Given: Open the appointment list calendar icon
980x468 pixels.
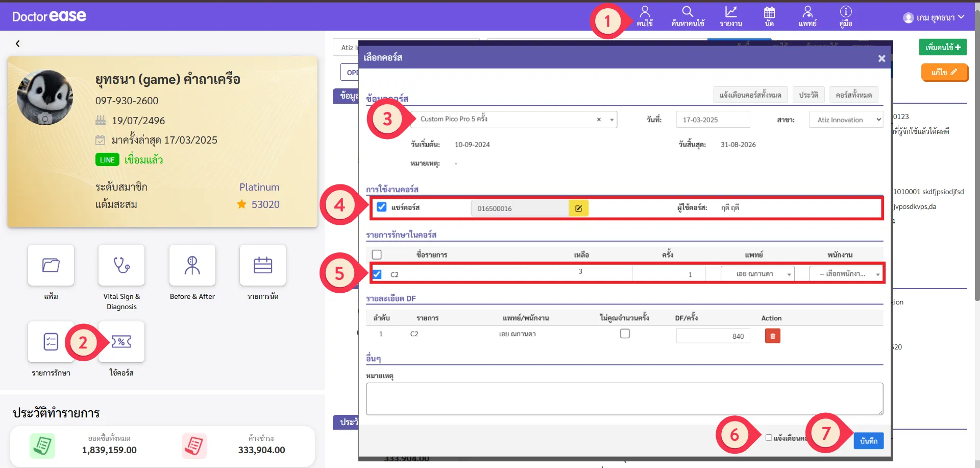Looking at the screenshot, I should pyautogui.click(x=262, y=265).
